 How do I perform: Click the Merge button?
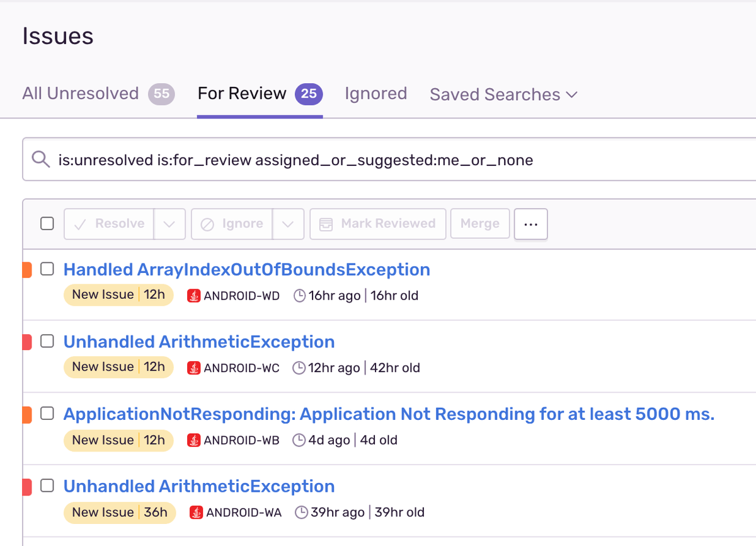[x=479, y=223]
